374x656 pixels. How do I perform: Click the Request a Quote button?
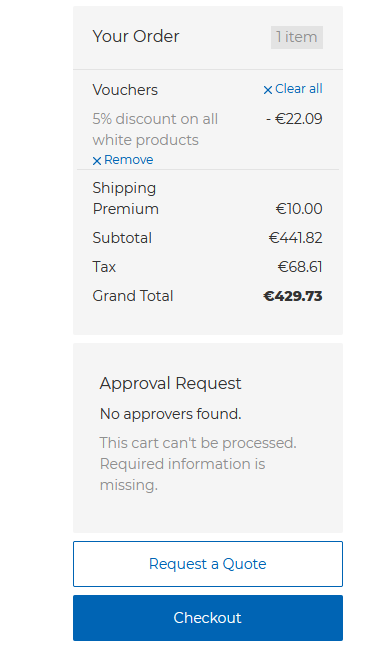(x=208, y=564)
